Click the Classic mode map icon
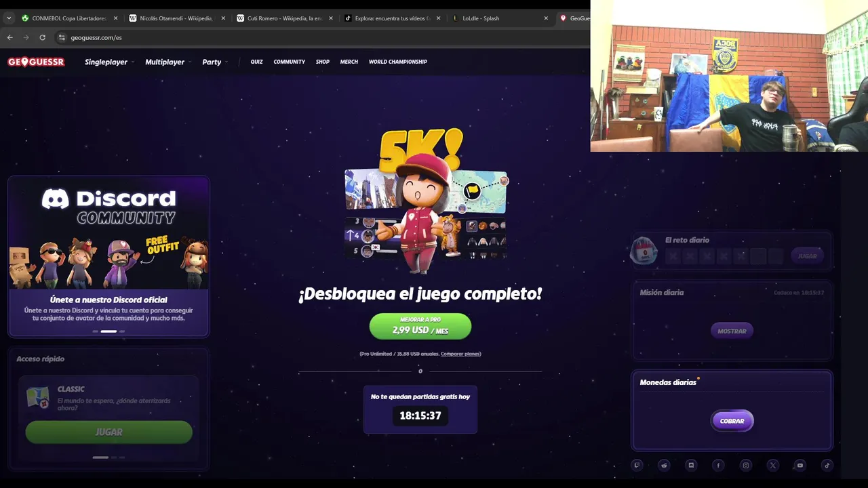Image resolution: width=868 pixels, height=488 pixels. pos(37,397)
